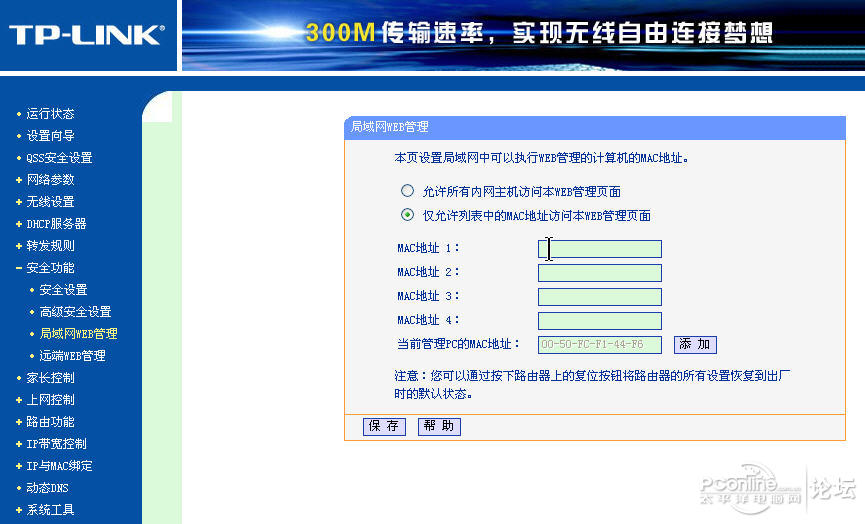
Task: Open 高级安全设置 submenu item
Action: (x=75, y=312)
